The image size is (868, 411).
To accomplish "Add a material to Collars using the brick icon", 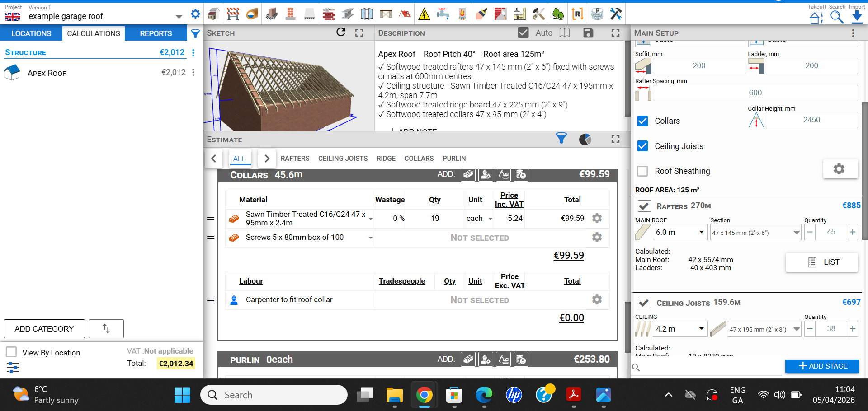I will tap(468, 175).
